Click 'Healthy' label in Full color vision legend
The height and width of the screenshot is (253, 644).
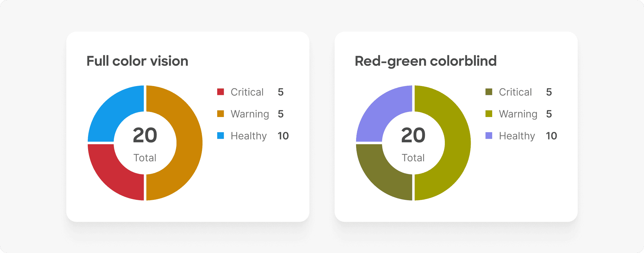249,136
